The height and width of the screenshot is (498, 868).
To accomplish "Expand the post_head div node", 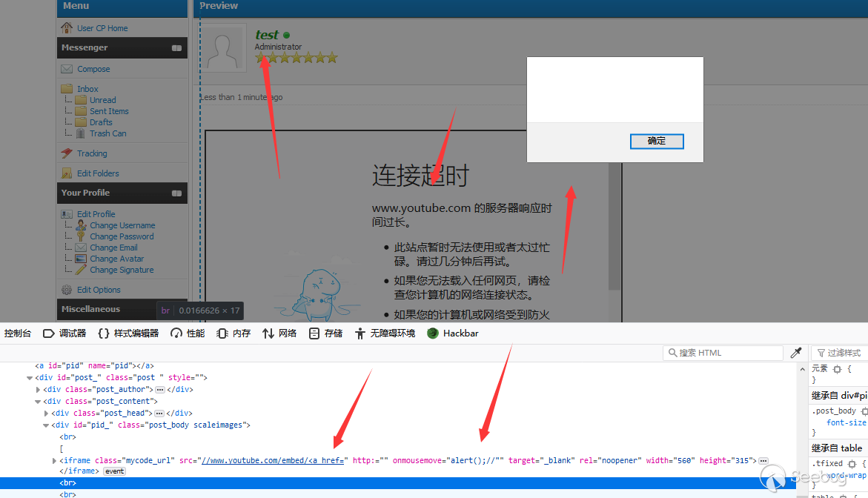I will [x=46, y=414].
